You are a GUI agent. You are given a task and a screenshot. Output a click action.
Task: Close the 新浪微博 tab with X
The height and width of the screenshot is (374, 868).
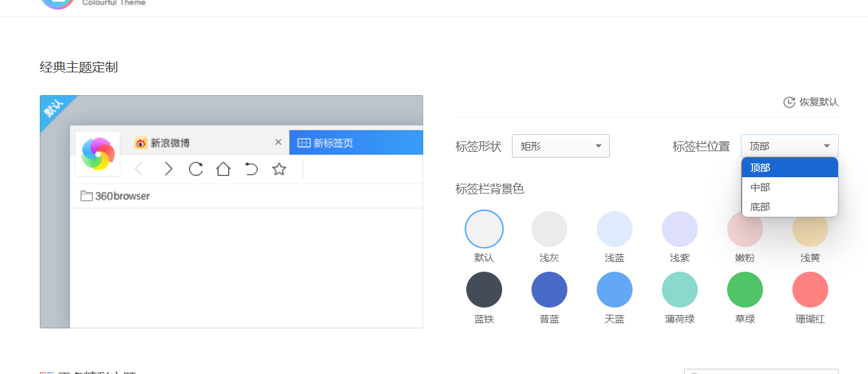(x=278, y=142)
